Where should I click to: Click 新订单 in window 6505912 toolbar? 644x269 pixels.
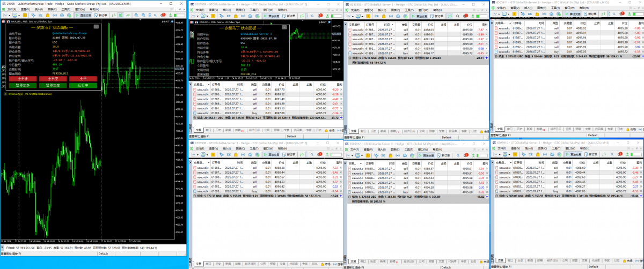444,155
